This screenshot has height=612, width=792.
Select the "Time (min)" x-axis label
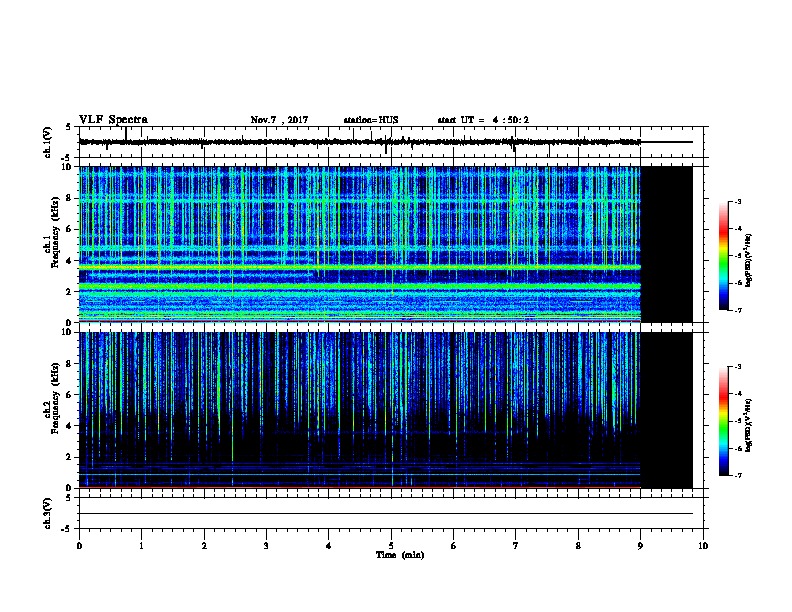pyautogui.click(x=400, y=555)
